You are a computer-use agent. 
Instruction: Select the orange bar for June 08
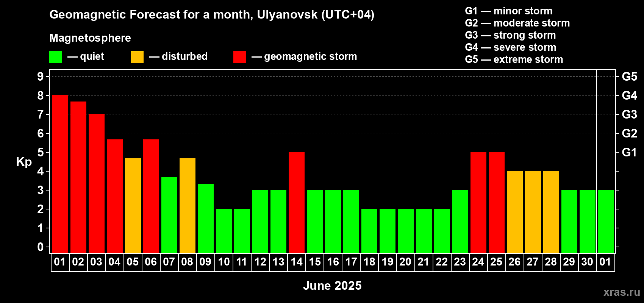click(188, 206)
